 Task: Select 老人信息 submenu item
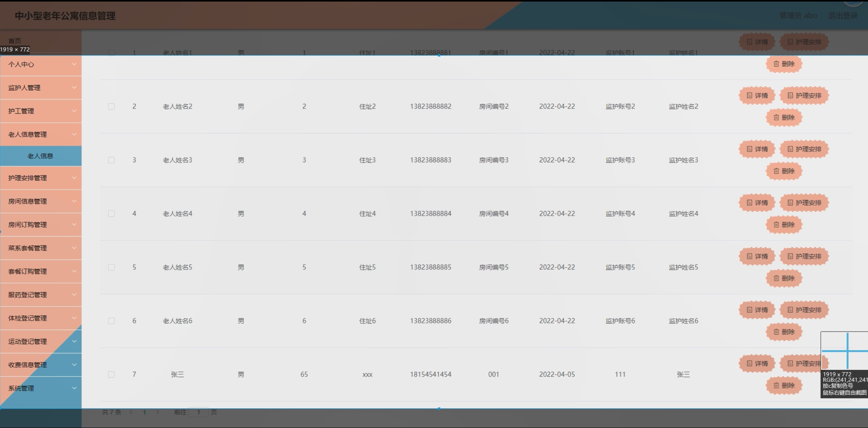pos(40,156)
